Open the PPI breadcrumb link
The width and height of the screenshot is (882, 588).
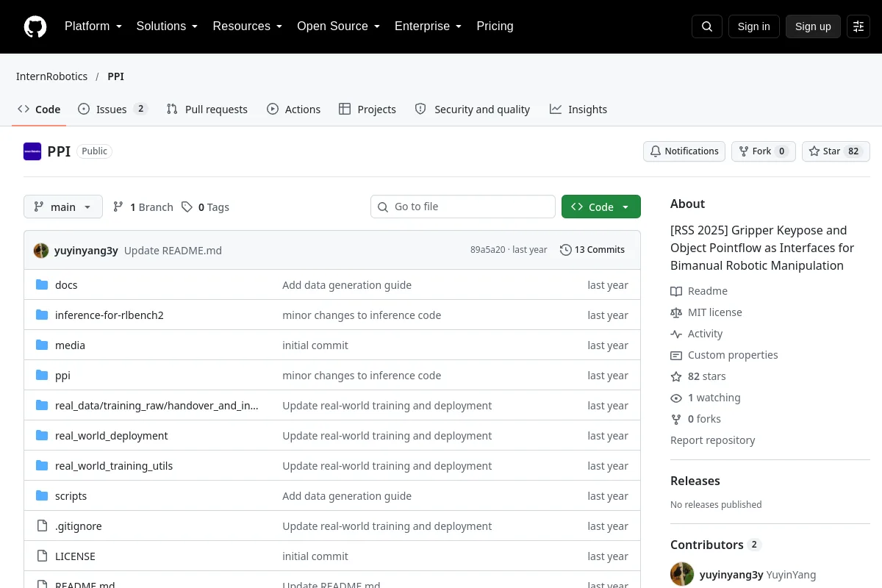[x=115, y=76]
